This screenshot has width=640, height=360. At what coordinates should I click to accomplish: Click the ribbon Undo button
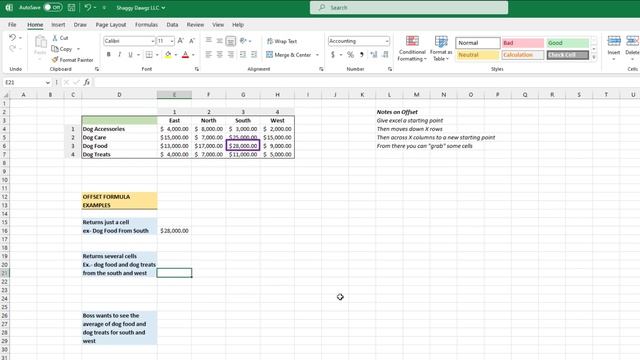[12, 38]
